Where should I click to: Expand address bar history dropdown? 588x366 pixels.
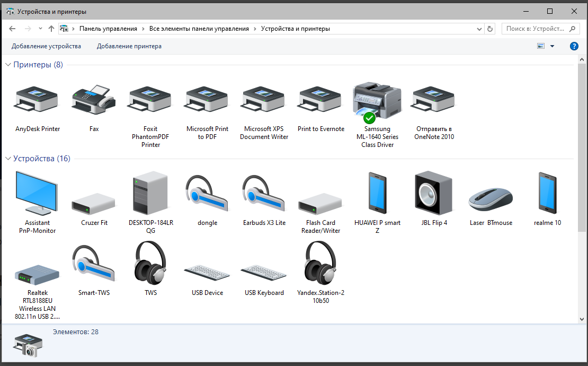pyautogui.click(x=479, y=29)
